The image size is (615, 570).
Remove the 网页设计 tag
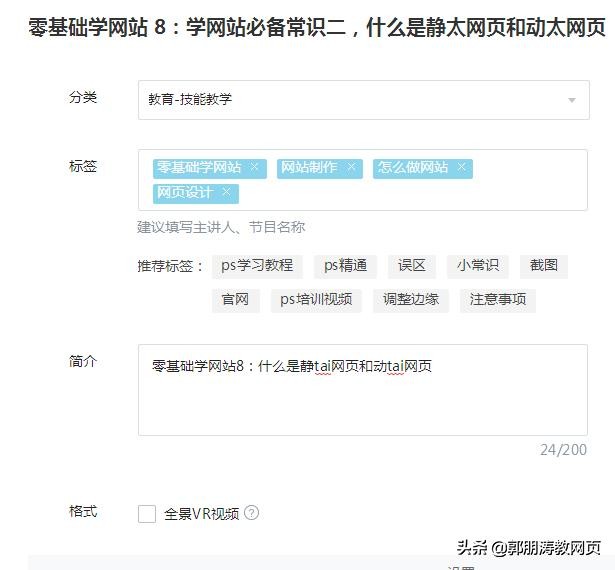point(226,192)
